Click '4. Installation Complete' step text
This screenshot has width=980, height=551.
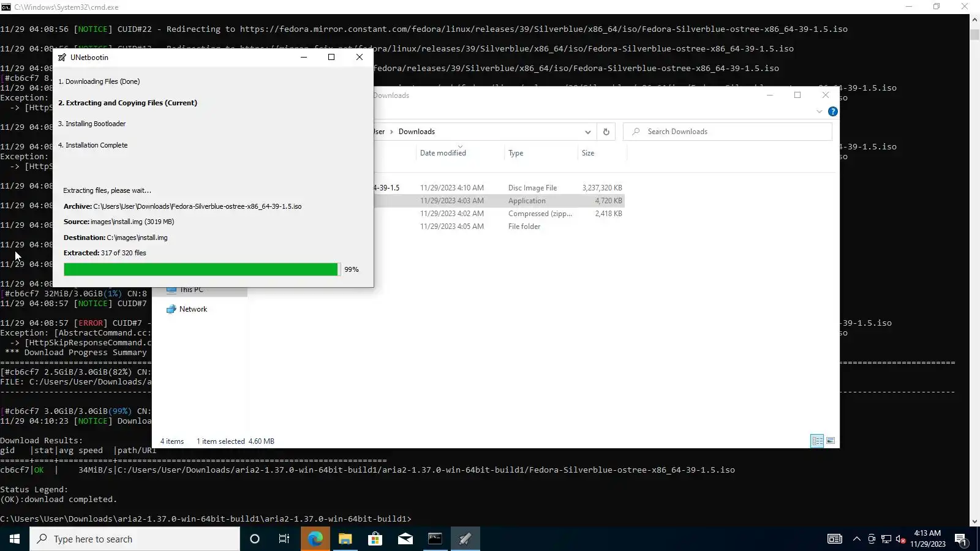pyautogui.click(x=93, y=145)
